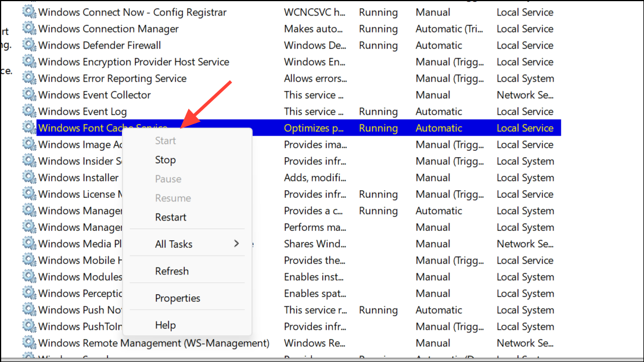The width and height of the screenshot is (644, 362).
Task: Click 'Performs ma...' description cell
Action: (x=315, y=227)
